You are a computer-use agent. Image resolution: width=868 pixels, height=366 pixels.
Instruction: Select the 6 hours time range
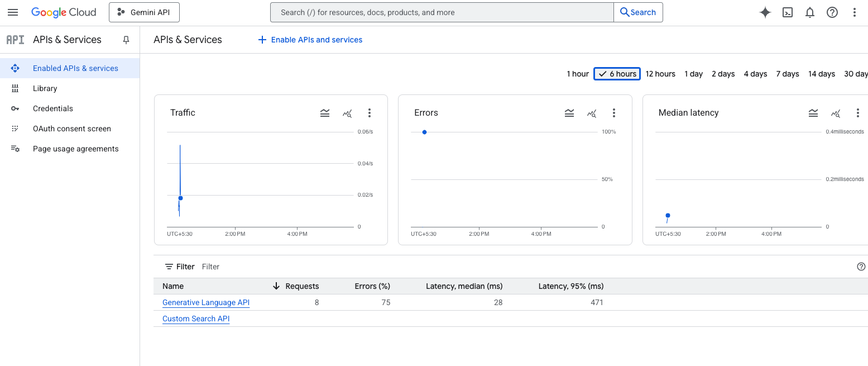(x=617, y=74)
